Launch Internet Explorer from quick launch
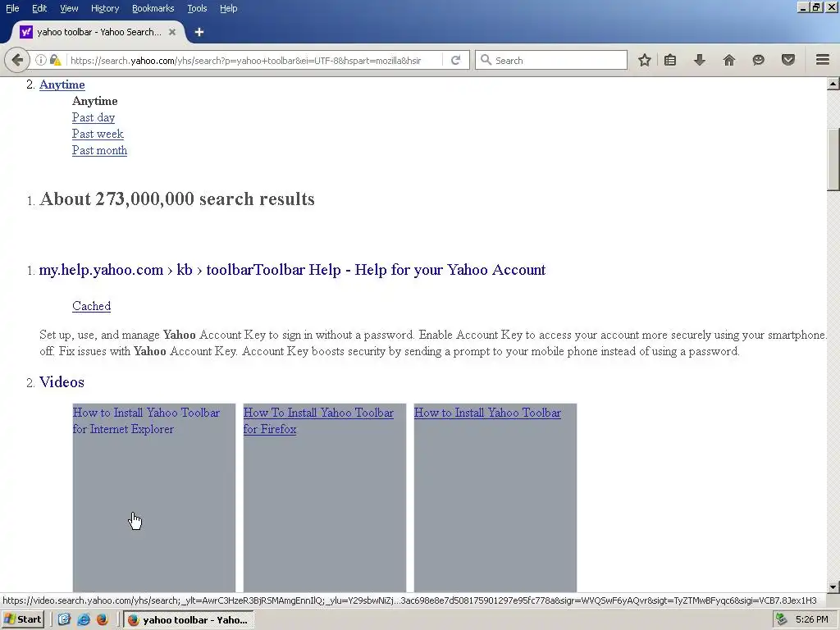Viewport: 840px width, 630px height. [x=83, y=620]
